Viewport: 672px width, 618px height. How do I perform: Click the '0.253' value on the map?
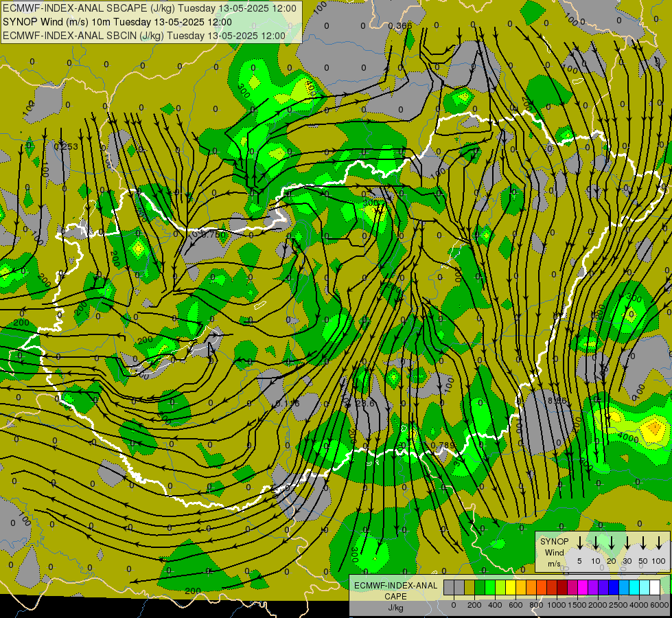(x=67, y=147)
